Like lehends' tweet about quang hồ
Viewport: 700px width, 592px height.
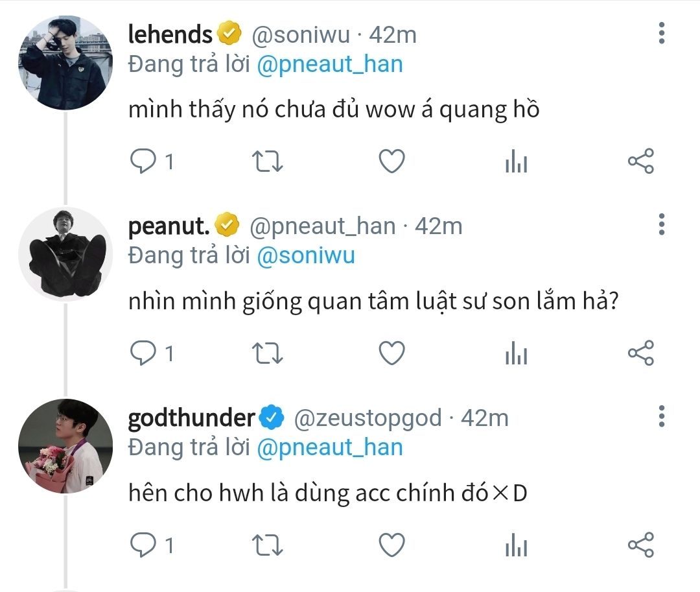pyautogui.click(x=391, y=161)
